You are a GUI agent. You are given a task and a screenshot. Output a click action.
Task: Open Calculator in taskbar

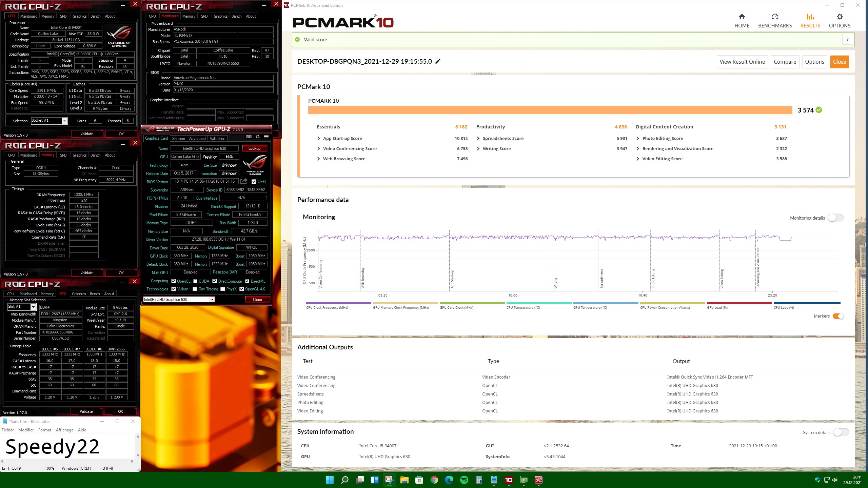pos(479,480)
